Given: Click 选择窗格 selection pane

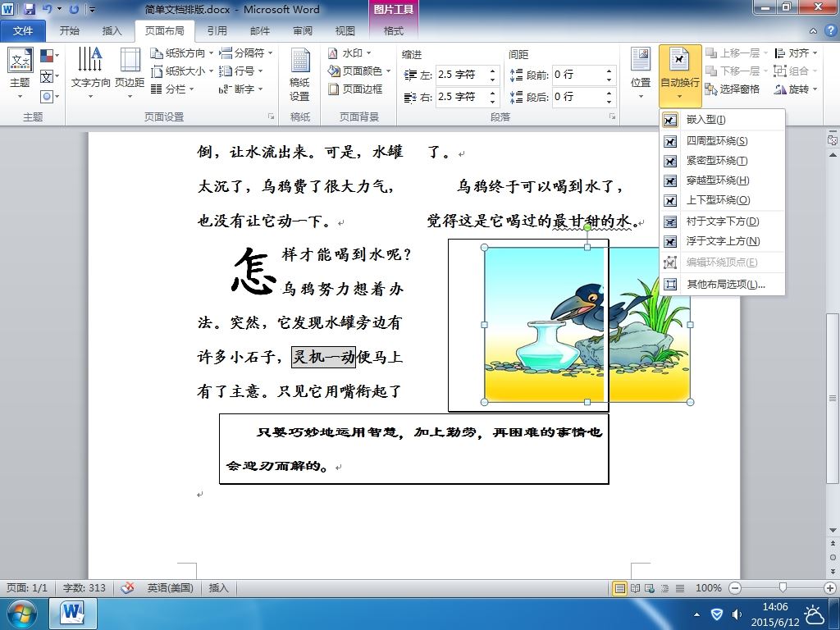Looking at the screenshot, I should pos(733,89).
